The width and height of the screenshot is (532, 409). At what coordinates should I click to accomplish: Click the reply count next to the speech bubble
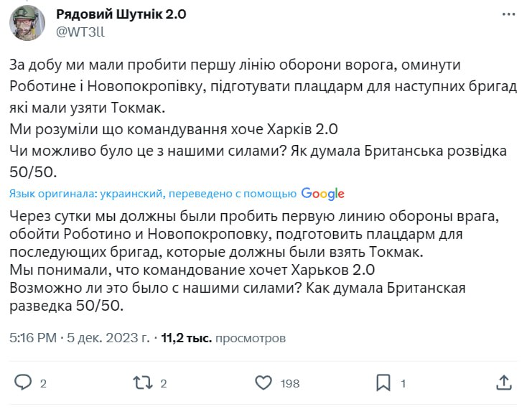(x=43, y=383)
